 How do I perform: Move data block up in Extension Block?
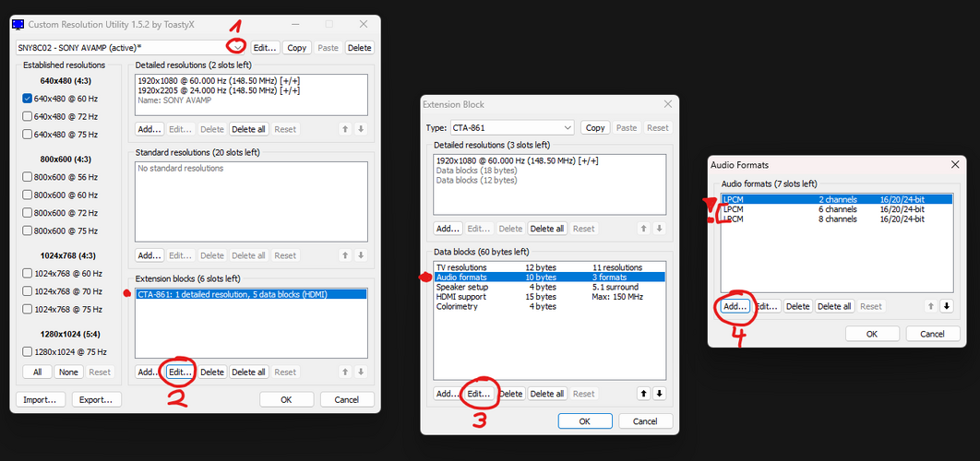pyautogui.click(x=643, y=395)
